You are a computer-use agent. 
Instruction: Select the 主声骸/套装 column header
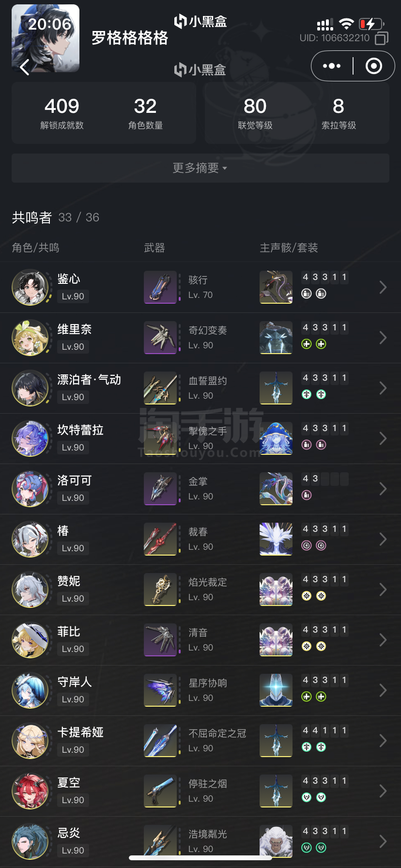pyautogui.click(x=289, y=248)
